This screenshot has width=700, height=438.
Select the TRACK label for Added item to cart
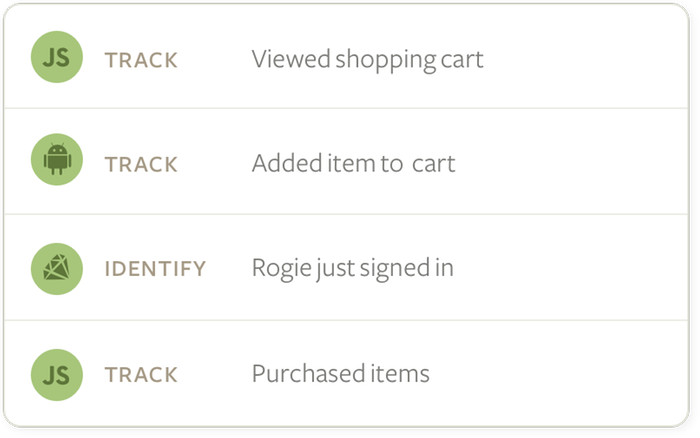141,164
